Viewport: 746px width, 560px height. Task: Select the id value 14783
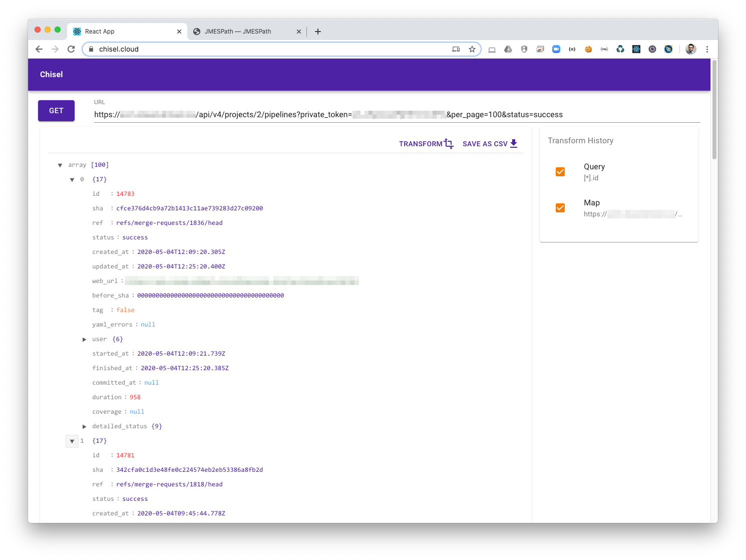(x=125, y=194)
